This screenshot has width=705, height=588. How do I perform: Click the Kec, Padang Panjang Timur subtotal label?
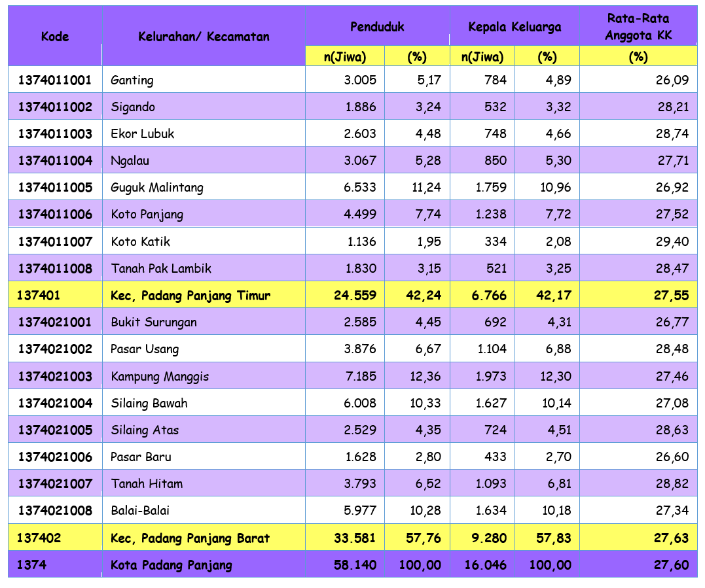pyautogui.click(x=190, y=296)
